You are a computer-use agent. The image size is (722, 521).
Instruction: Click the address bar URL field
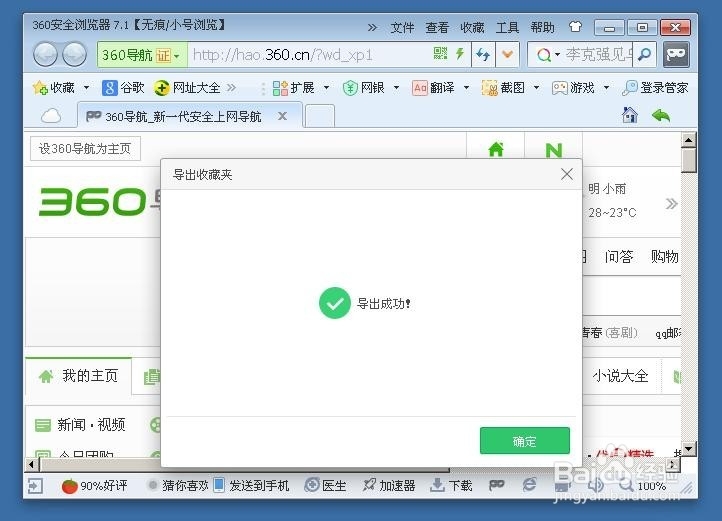pyautogui.click(x=309, y=55)
